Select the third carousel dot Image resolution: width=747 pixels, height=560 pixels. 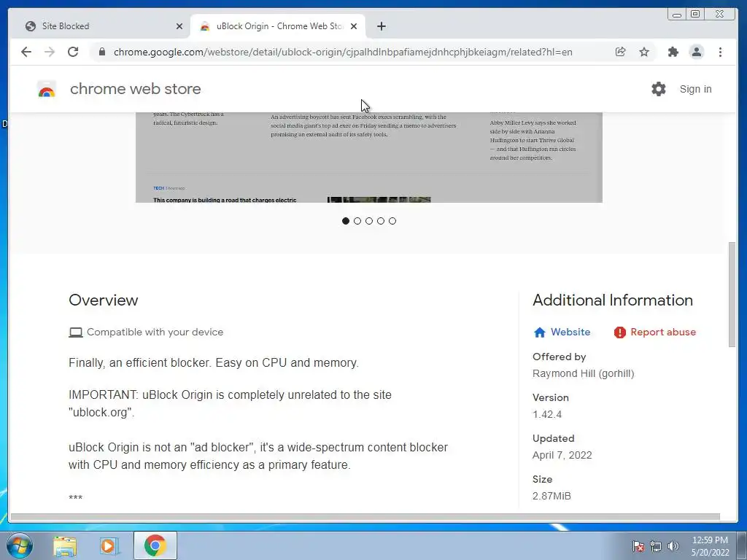[369, 221]
